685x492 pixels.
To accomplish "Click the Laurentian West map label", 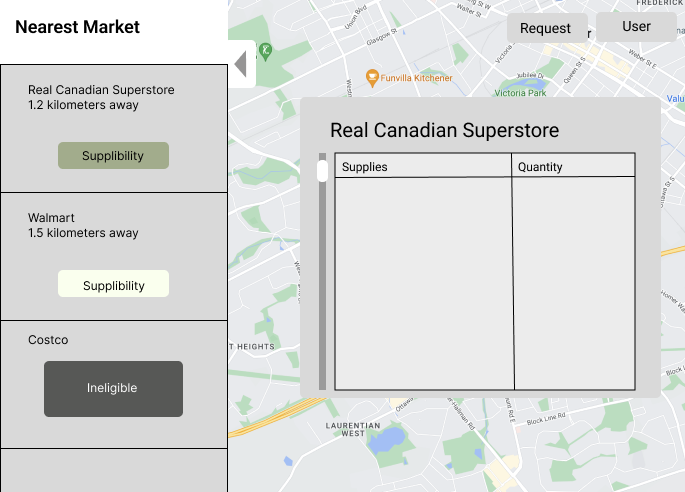I will pos(353,430).
